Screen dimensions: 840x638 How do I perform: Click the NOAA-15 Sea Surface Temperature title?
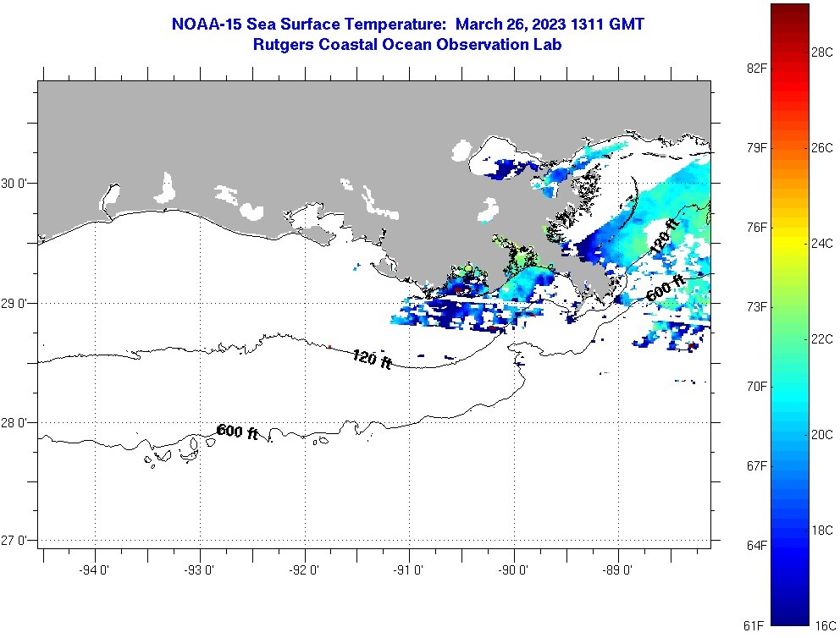pos(407,24)
